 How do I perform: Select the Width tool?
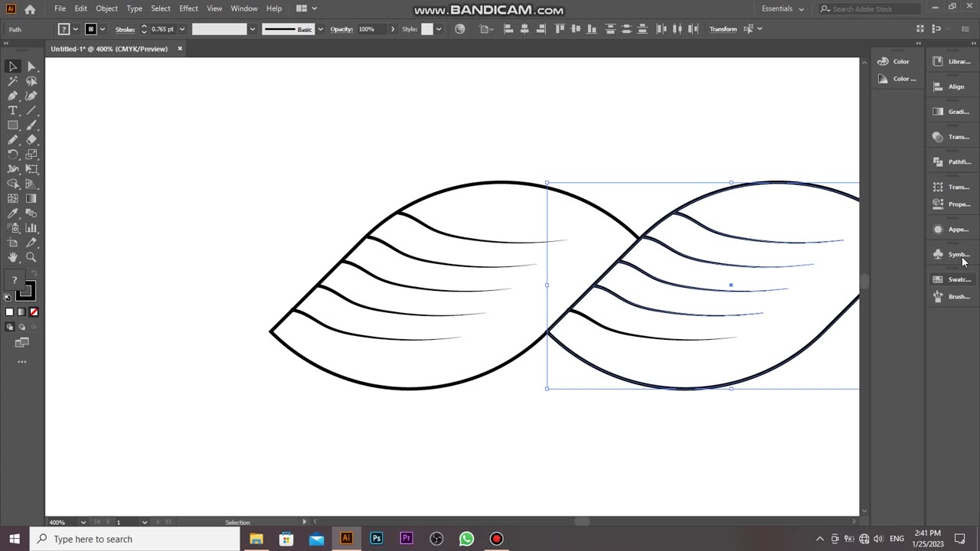[x=13, y=169]
